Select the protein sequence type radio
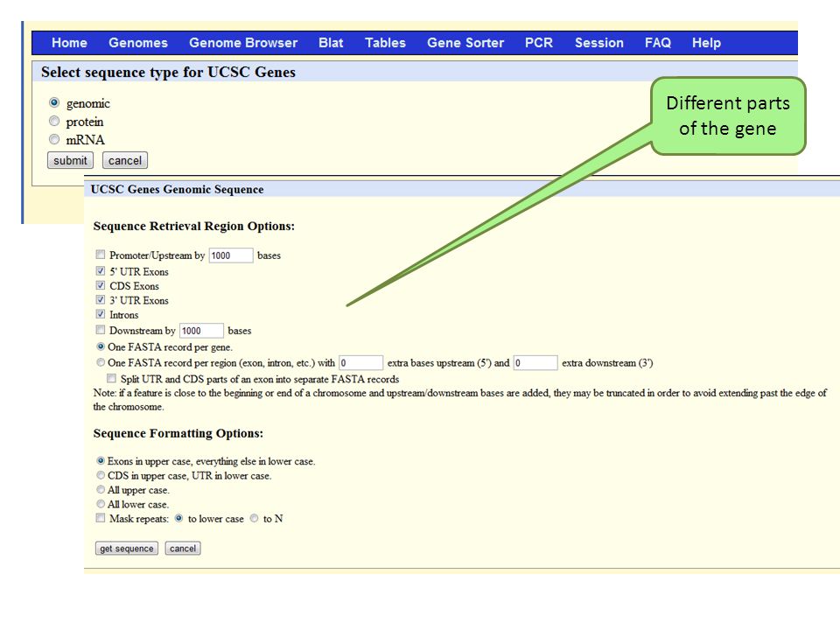The image size is (840, 630). click(54, 121)
